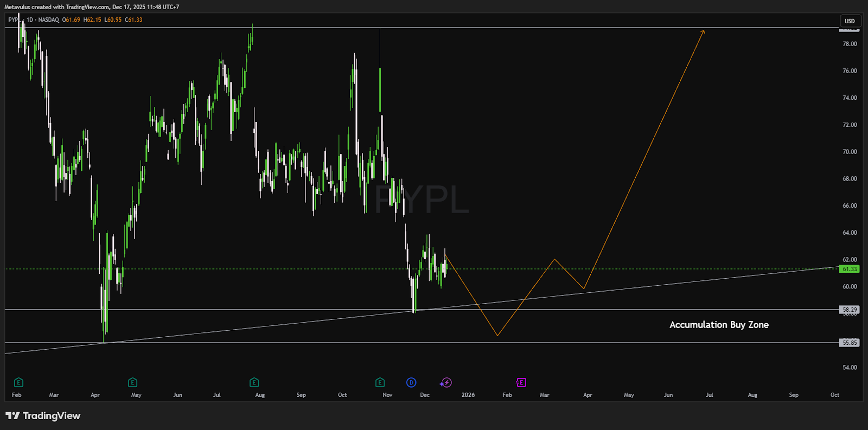Open the blue dividend D icon

(x=411, y=382)
